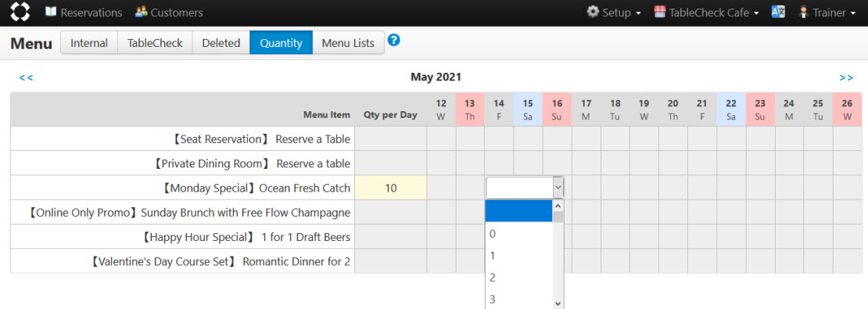Click the 22 Sa date header

pyautogui.click(x=731, y=110)
